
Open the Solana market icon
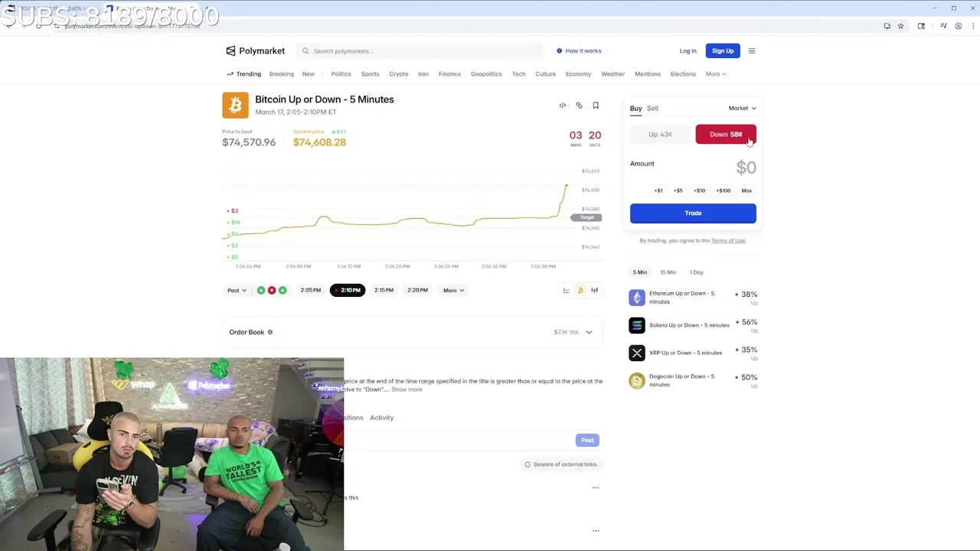tap(637, 325)
